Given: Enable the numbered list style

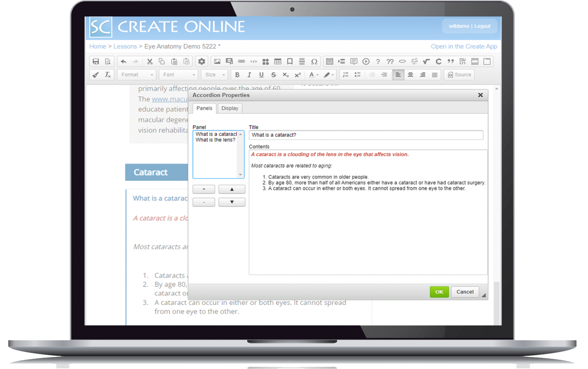Looking at the screenshot, I should tap(345, 74).
